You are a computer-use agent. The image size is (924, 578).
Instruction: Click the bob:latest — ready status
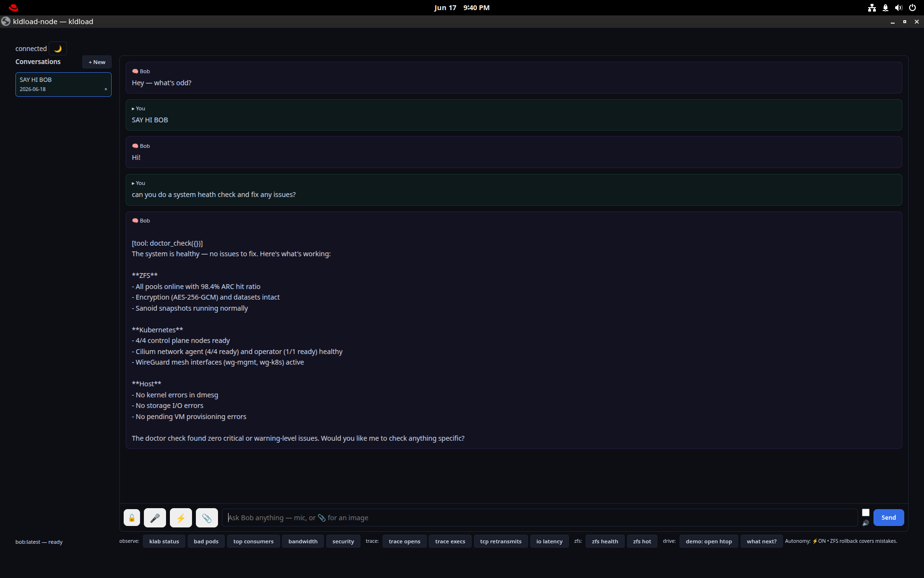click(39, 542)
